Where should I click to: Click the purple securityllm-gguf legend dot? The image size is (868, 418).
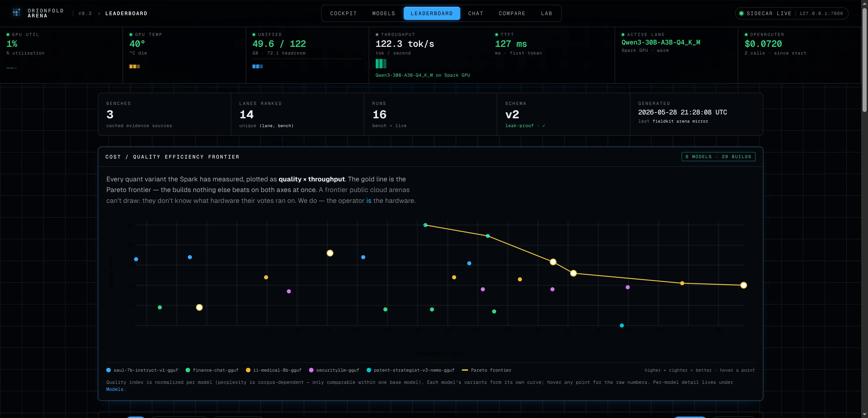311,370
